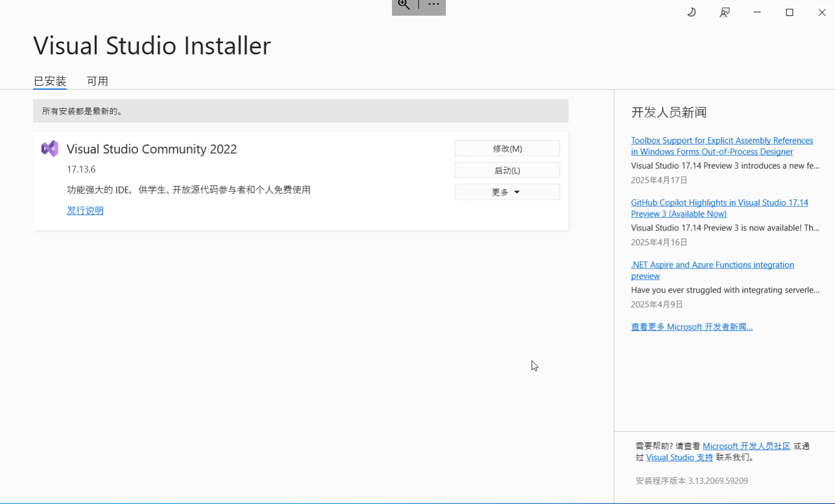
Task: Click version number 17.13.6
Action: [81, 169]
